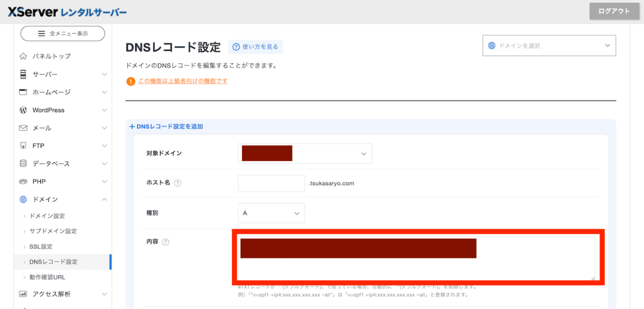
Task: Open the この機能は上級者向けの機能です link
Action: 183,81
